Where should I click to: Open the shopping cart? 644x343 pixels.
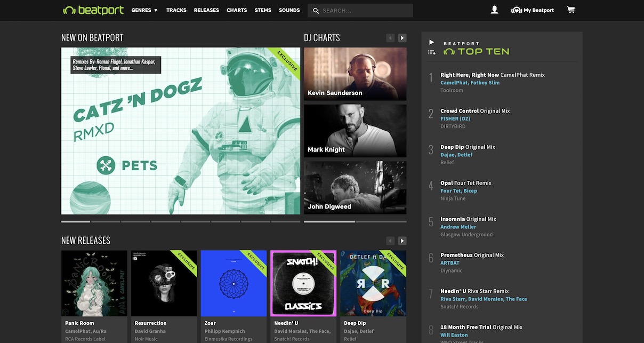(x=570, y=10)
